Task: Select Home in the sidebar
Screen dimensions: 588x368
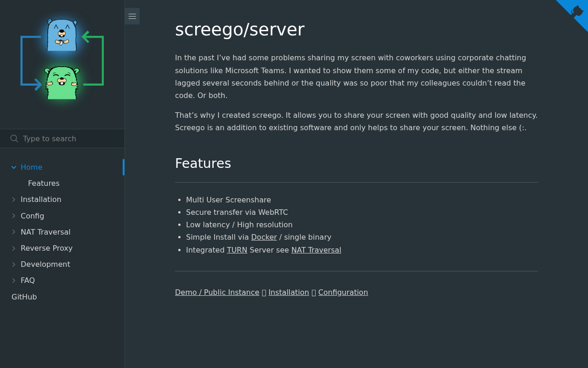Action: (31, 167)
